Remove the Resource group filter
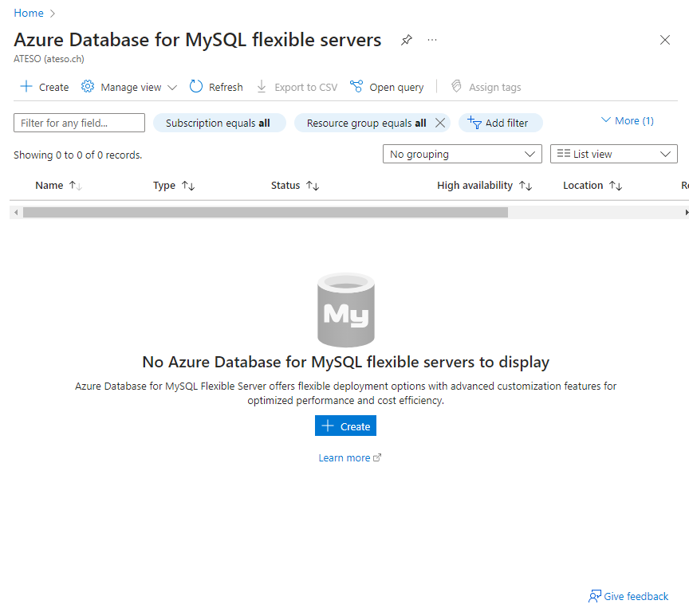 click(x=439, y=123)
